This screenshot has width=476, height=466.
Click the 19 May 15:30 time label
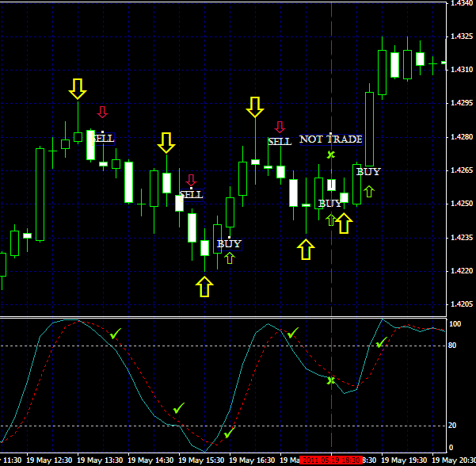point(201,460)
